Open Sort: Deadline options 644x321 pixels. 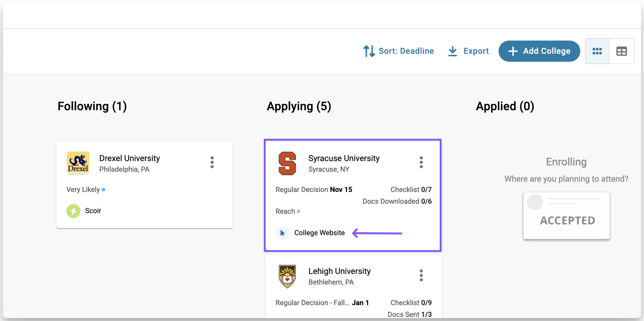406,51
